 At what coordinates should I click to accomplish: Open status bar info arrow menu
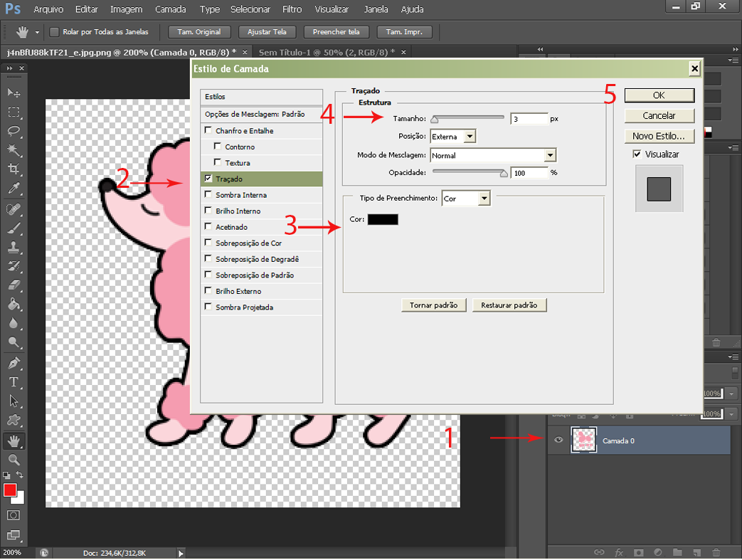click(x=181, y=552)
